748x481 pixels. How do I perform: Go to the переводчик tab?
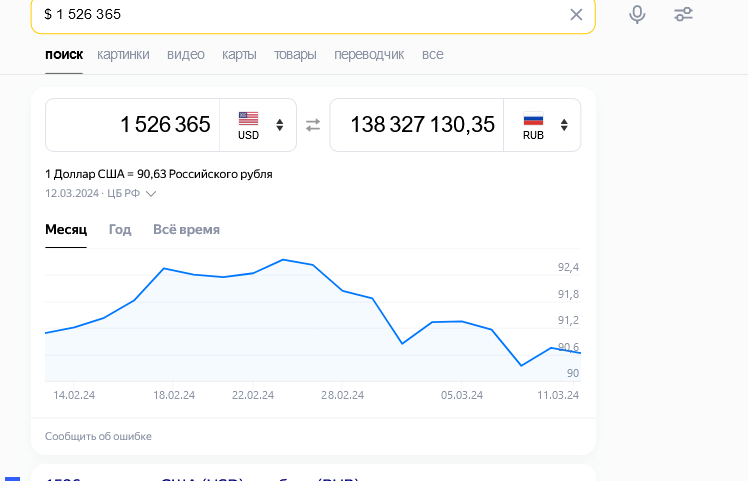point(369,54)
